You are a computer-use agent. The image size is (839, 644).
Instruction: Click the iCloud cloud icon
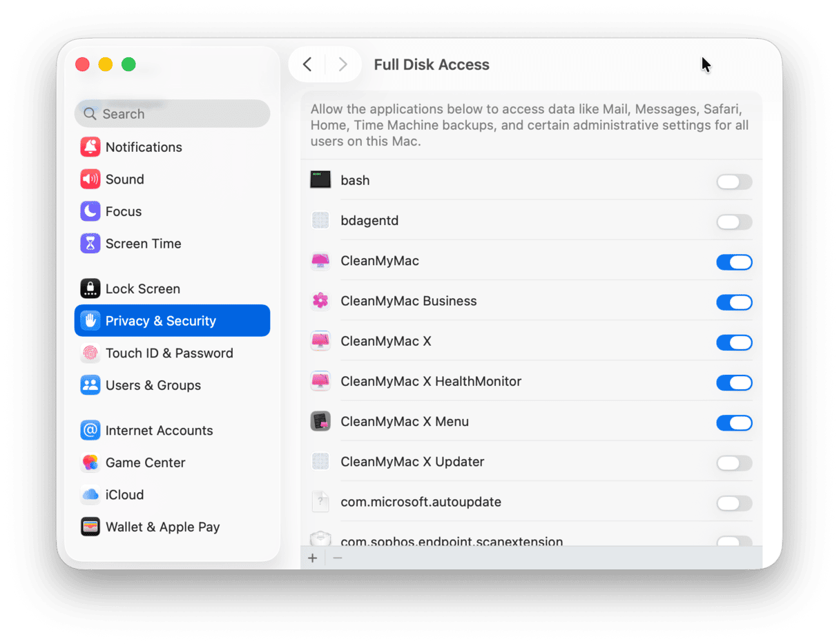click(x=90, y=495)
